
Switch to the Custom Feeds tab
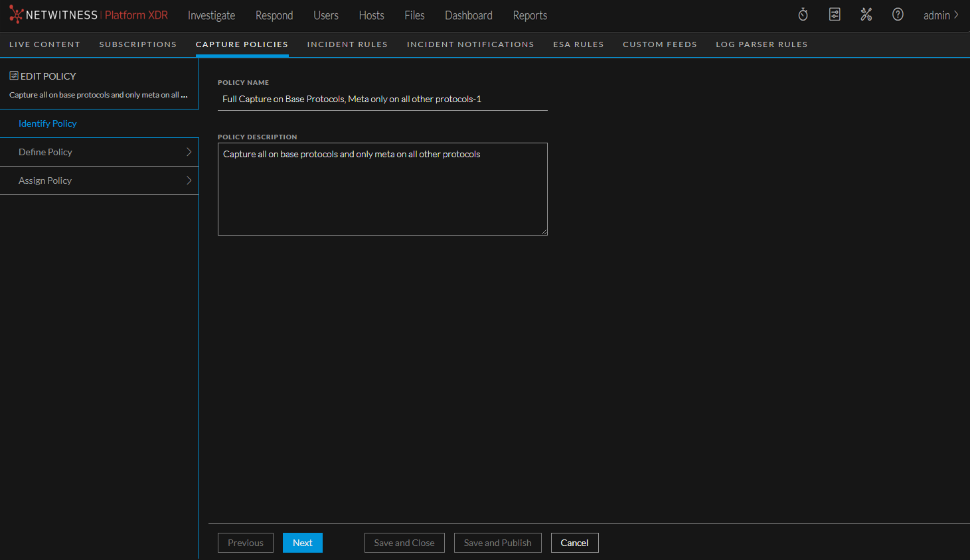pos(660,44)
